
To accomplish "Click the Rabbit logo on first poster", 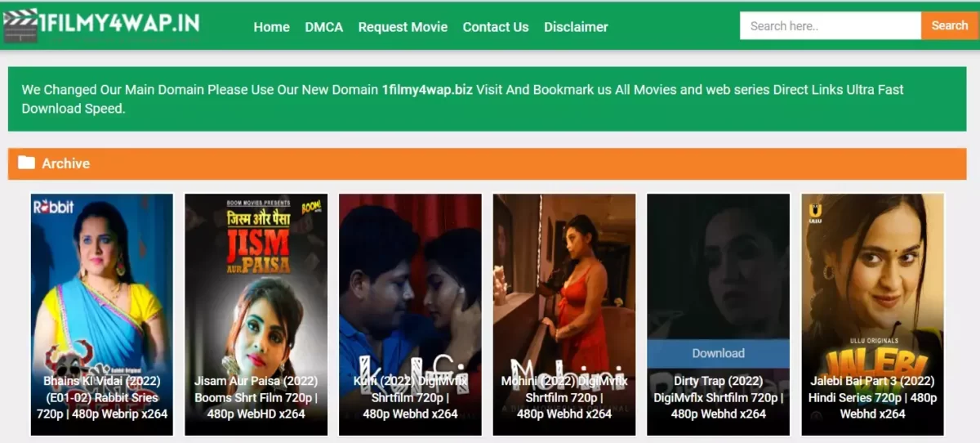I will point(54,208).
